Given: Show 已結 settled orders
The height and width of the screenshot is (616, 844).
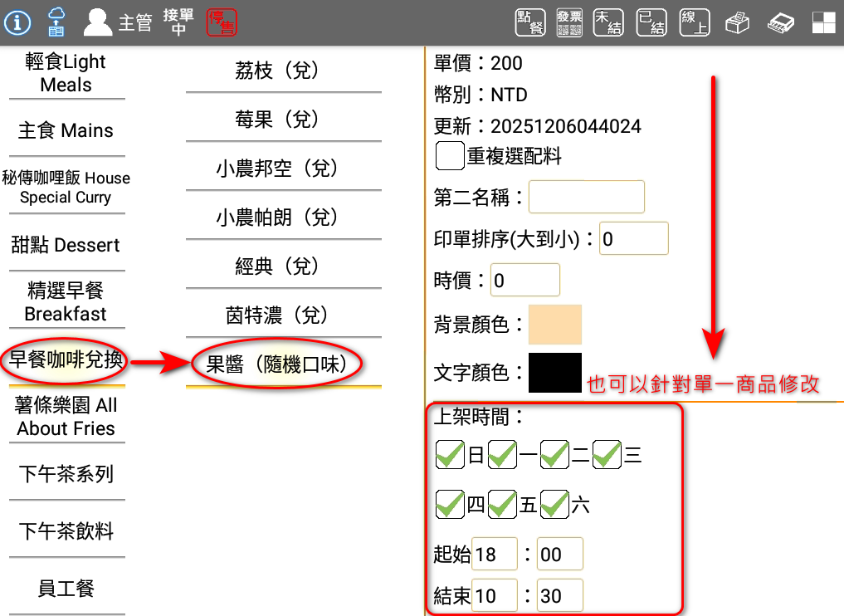Looking at the screenshot, I should (651, 22).
